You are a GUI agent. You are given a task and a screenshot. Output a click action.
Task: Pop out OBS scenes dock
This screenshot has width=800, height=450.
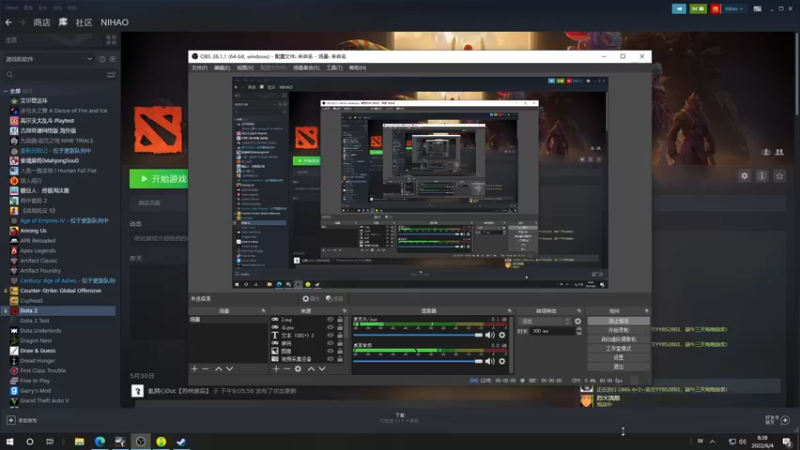263,311
